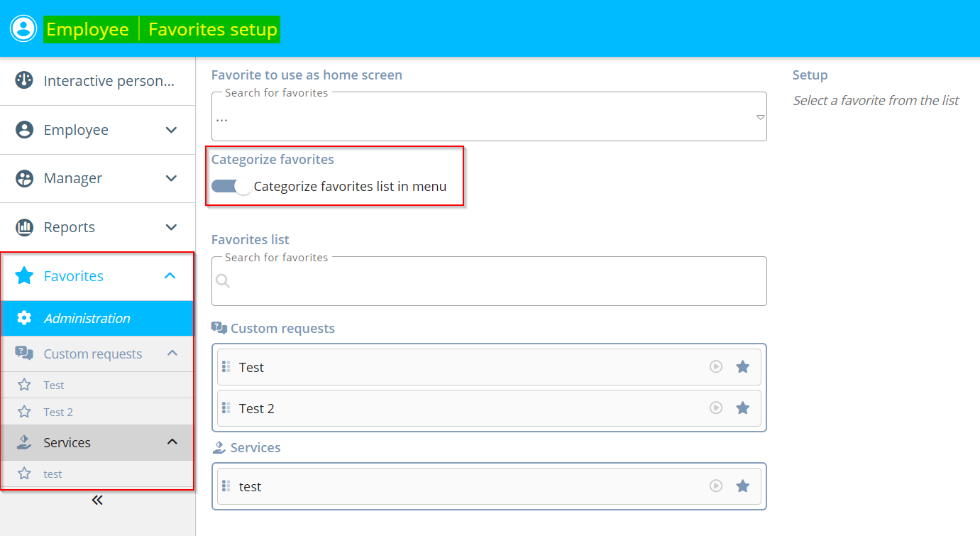
Task: Open the Reports menu item
Action: coord(70,227)
